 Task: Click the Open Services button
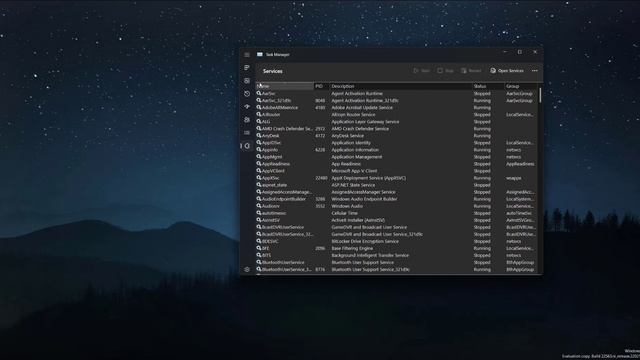coord(507,71)
